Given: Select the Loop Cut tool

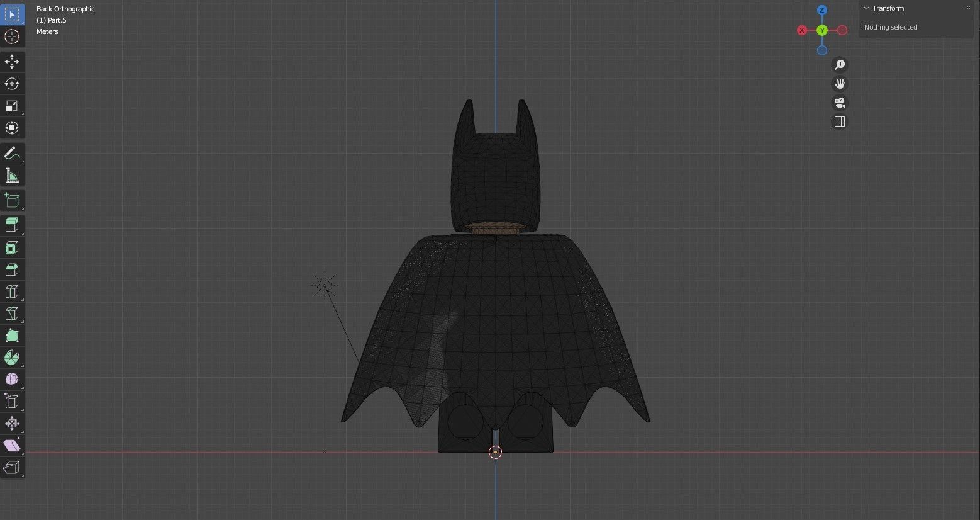Looking at the screenshot, I should (12, 291).
